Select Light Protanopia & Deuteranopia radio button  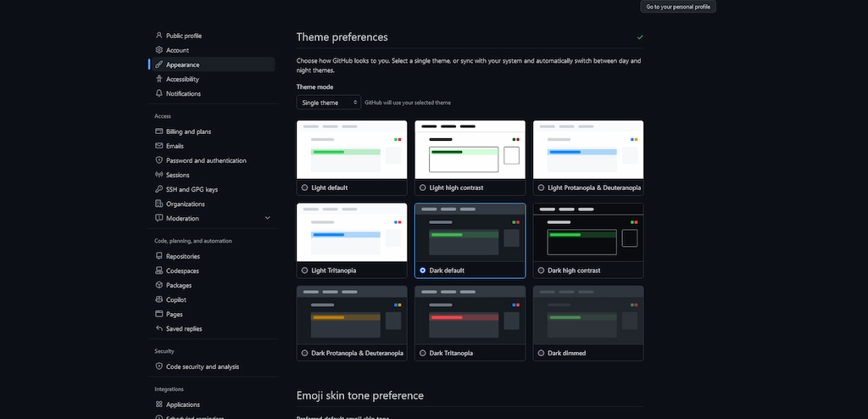(541, 187)
